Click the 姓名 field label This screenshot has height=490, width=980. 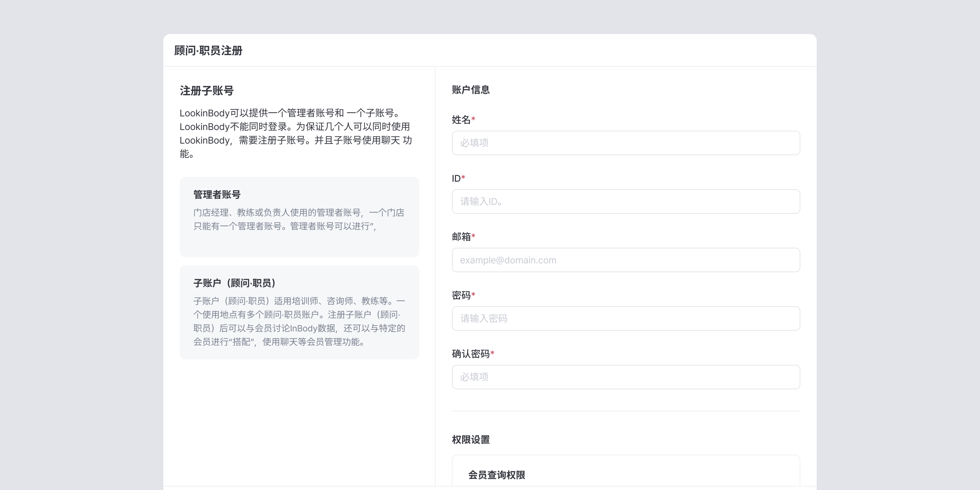461,120
